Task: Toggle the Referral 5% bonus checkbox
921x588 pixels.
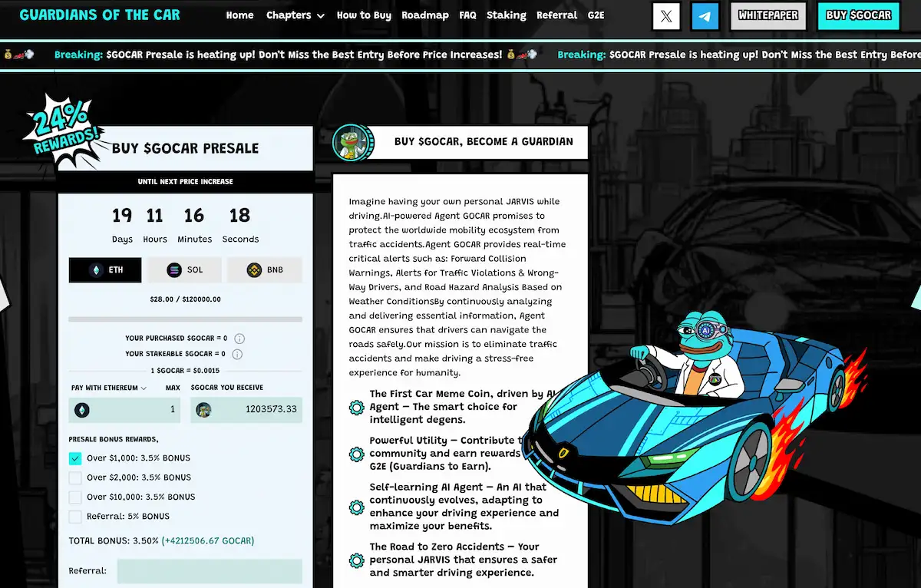Action: coord(75,517)
